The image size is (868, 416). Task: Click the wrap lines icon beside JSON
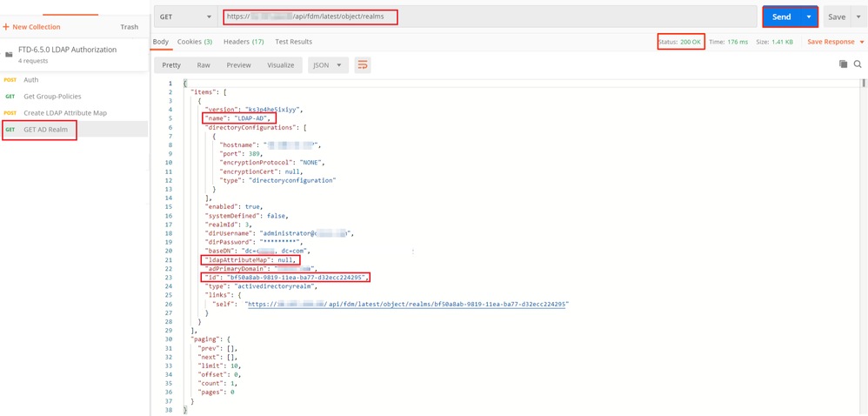click(x=363, y=65)
